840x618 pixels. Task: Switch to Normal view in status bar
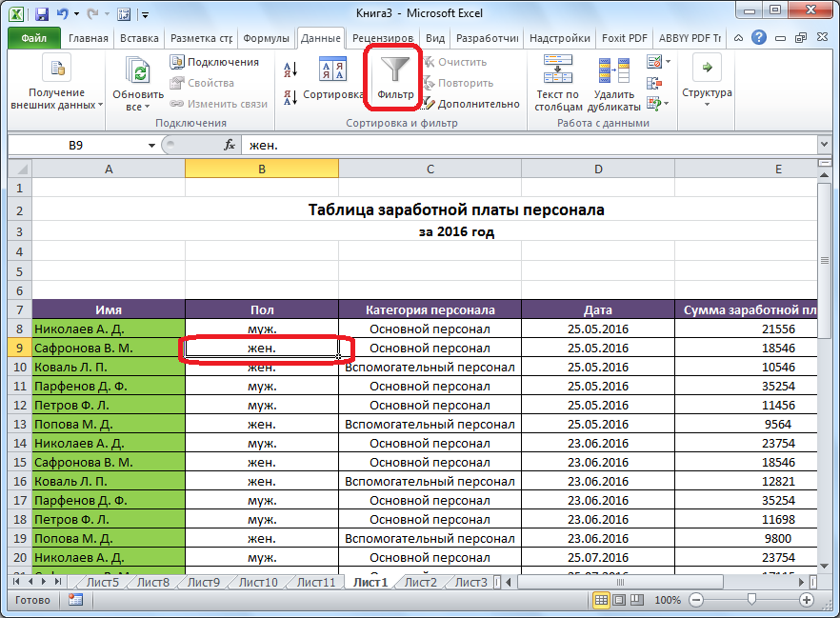(601, 601)
